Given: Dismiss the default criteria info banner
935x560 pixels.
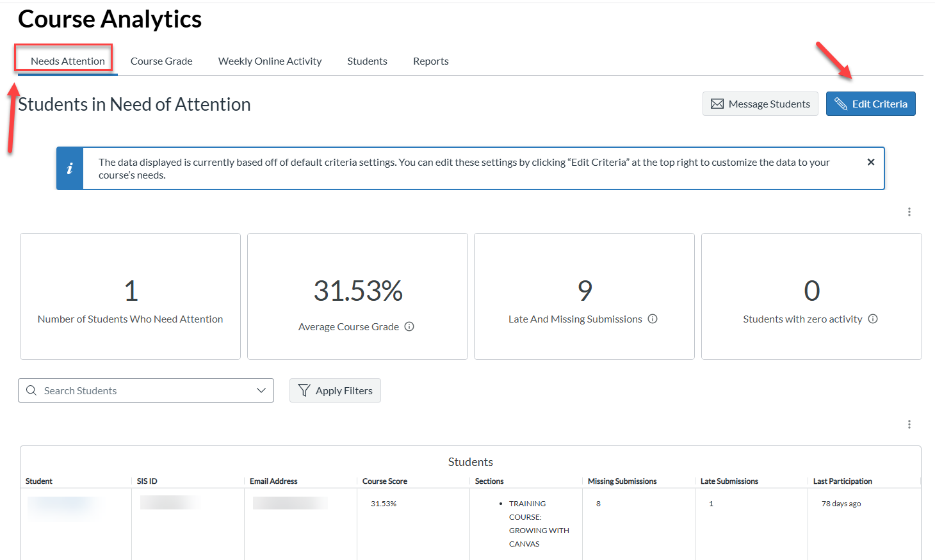Looking at the screenshot, I should pos(870,162).
